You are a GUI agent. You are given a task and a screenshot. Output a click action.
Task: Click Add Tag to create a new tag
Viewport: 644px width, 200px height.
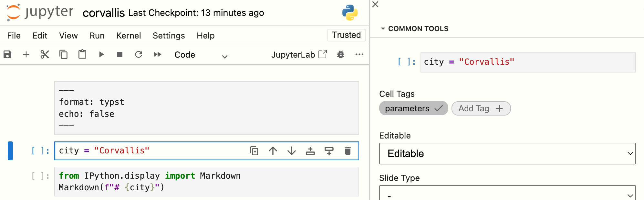click(481, 108)
